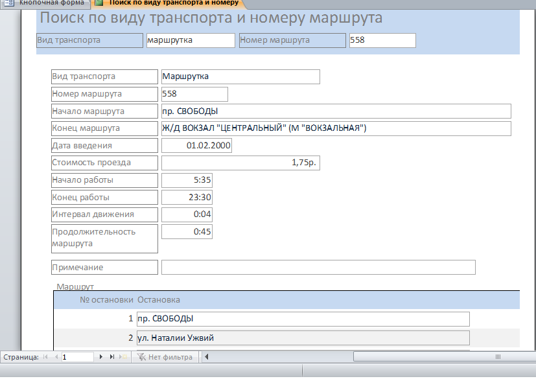Screen dimensions: 536x392
Task: Click the form icon on Кнопочная форма tab
Action: click(x=8, y=3)
